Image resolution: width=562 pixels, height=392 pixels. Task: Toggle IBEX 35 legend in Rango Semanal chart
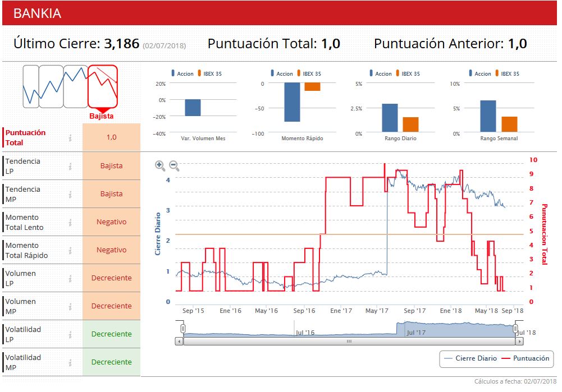point(508,73)
